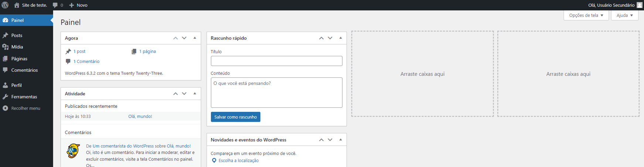Click Site de teste in admin bar

pos(34,5)
